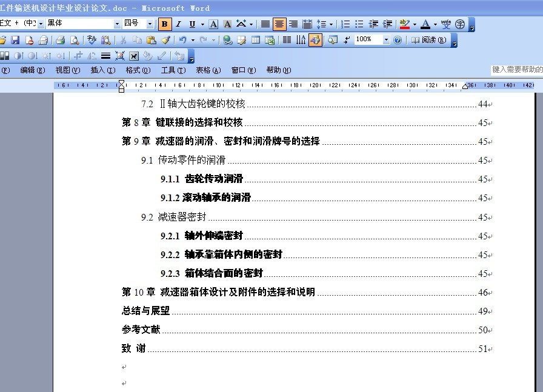This screenshot has width=543, height=392.
Task: Increase paragraph indent
Action: 387,24
